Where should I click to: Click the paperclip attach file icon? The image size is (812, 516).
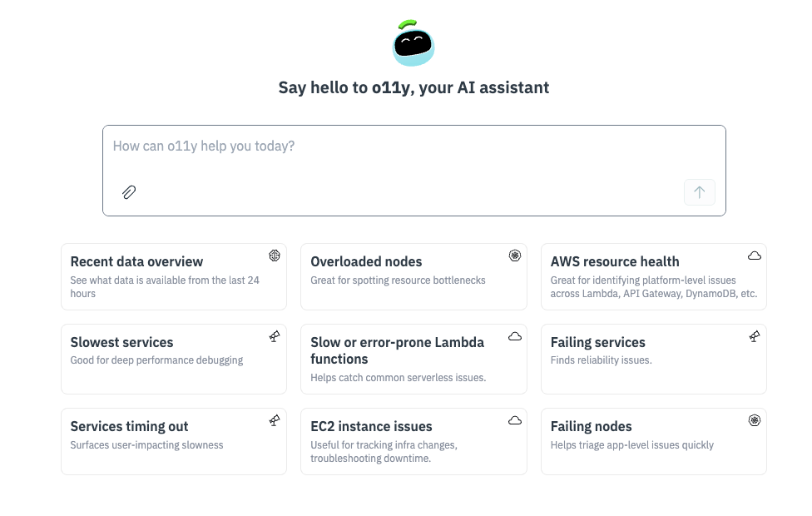[129, 192]
